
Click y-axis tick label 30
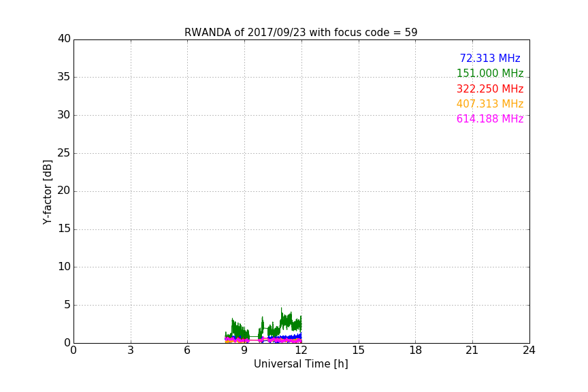tap(64, 115)
